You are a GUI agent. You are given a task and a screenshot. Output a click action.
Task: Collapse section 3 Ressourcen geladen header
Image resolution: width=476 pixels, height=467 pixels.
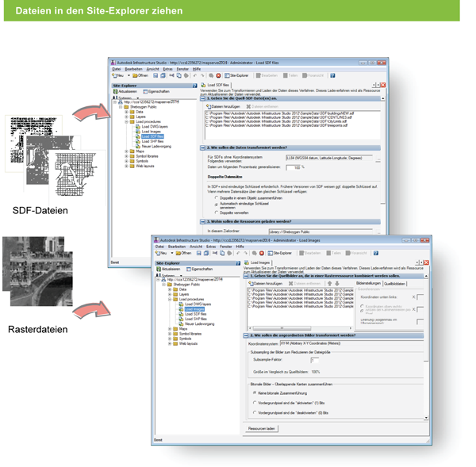203,222
